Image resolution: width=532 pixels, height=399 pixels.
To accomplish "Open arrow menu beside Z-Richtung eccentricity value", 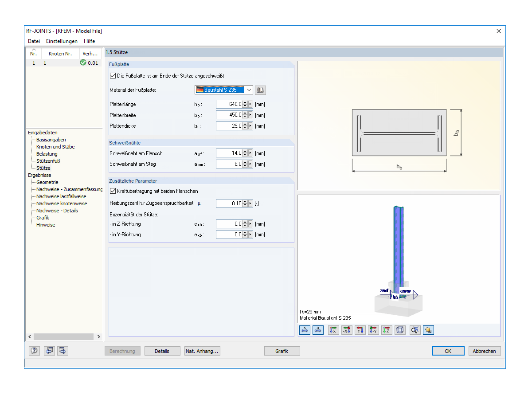I will (250, 223).
